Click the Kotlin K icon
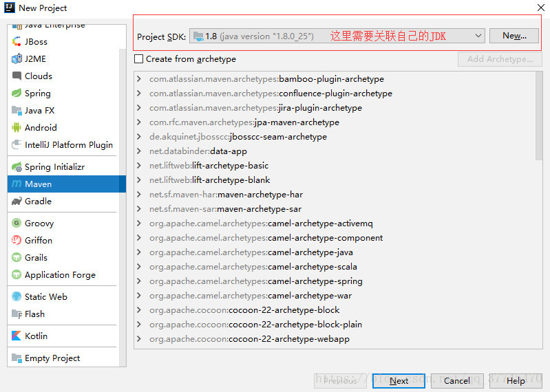This screenshot has width=550, height=392. [x=16, y=336]
